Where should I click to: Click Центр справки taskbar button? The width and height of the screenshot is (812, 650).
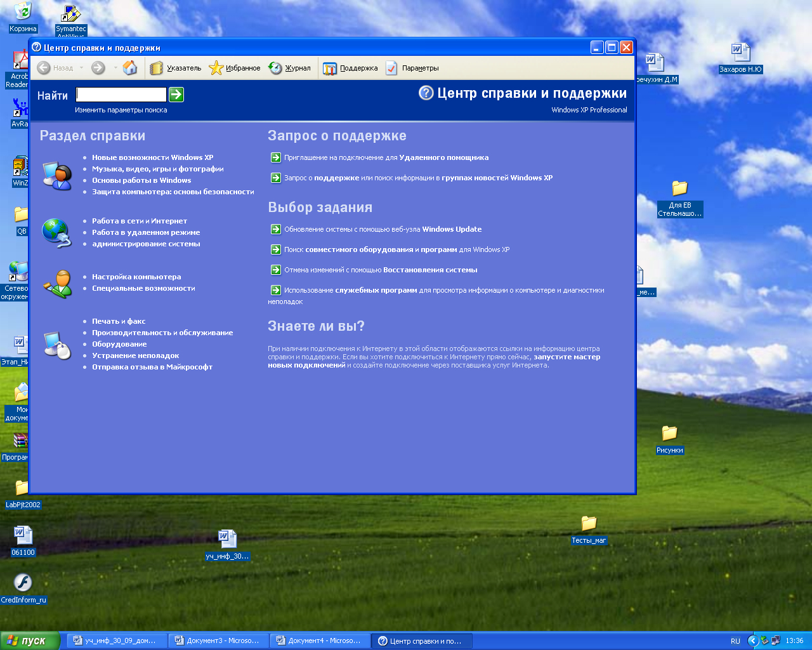[421, 640]
